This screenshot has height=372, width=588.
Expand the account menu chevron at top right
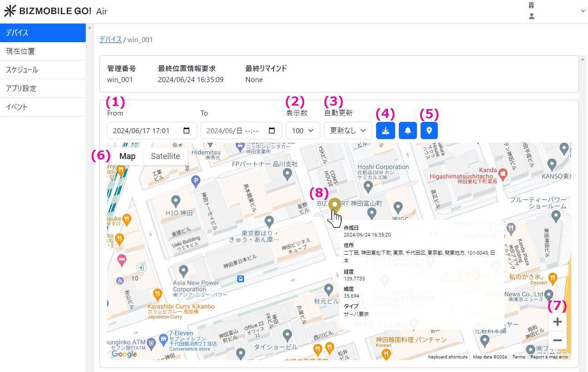click(x=583, y=11)
